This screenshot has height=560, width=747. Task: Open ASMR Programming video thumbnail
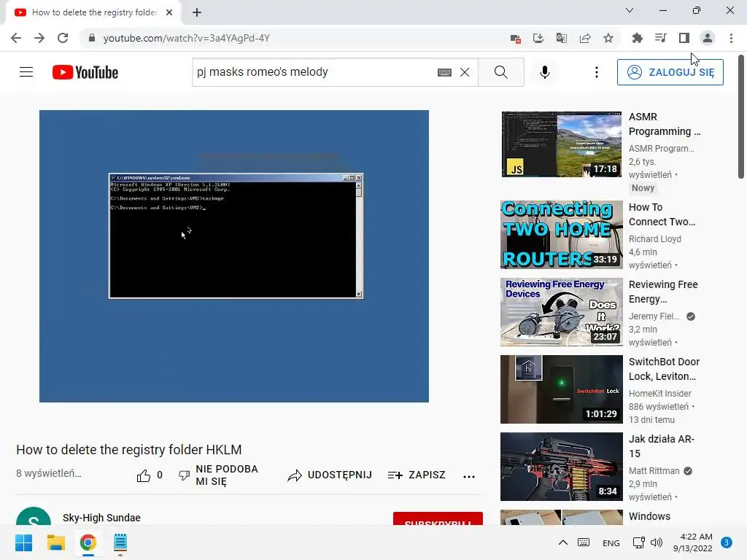coord(561,144)
